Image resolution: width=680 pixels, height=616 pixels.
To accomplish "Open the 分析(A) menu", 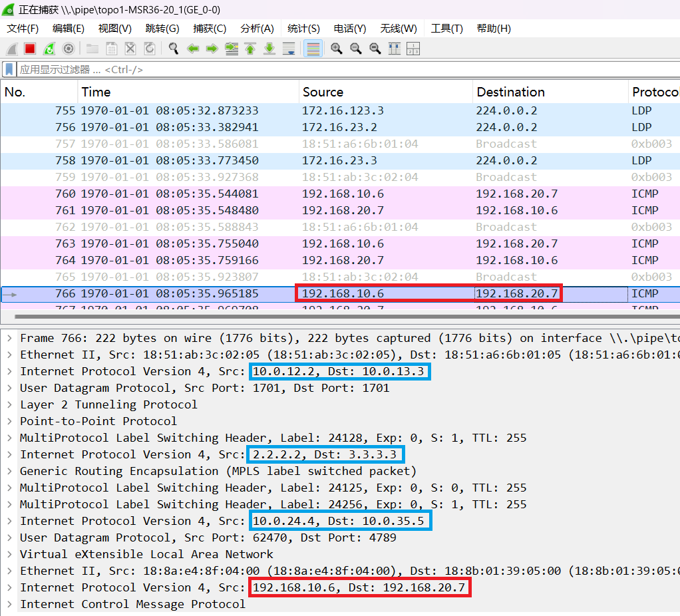I will (x=257, y=29).
